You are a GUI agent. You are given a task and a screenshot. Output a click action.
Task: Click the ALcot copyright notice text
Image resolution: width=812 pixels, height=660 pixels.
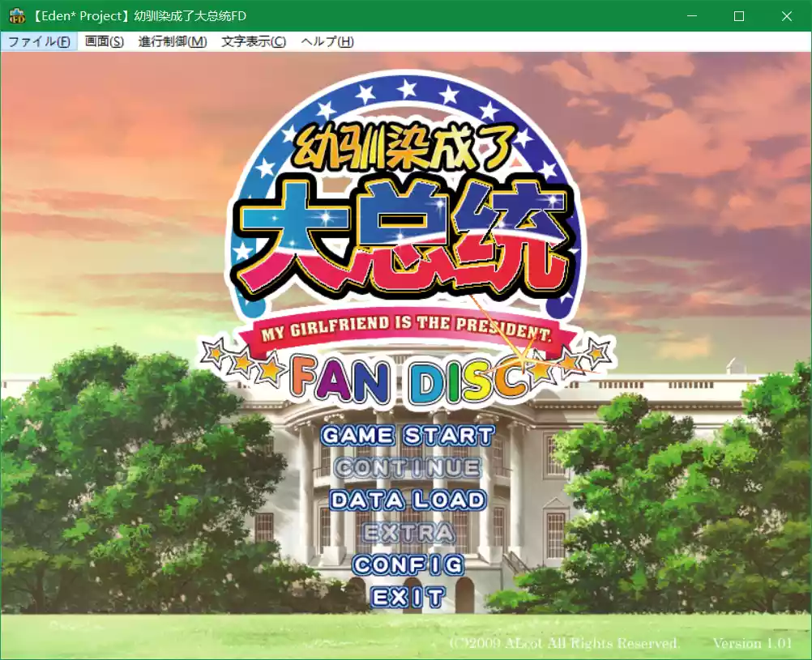[564, 643]
